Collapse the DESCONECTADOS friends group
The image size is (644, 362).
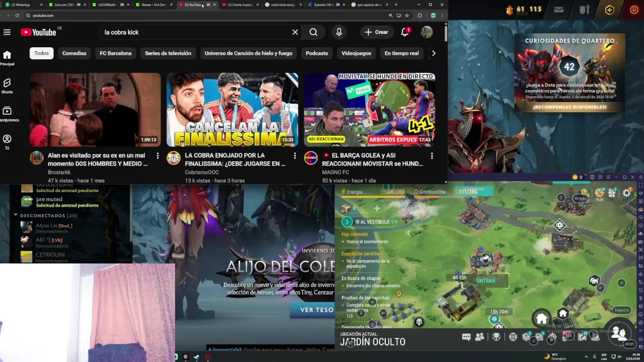[x=16, y=215]
